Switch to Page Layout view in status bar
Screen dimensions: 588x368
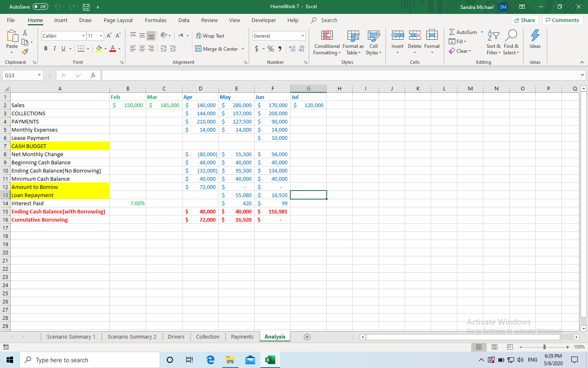pos(494,347)
